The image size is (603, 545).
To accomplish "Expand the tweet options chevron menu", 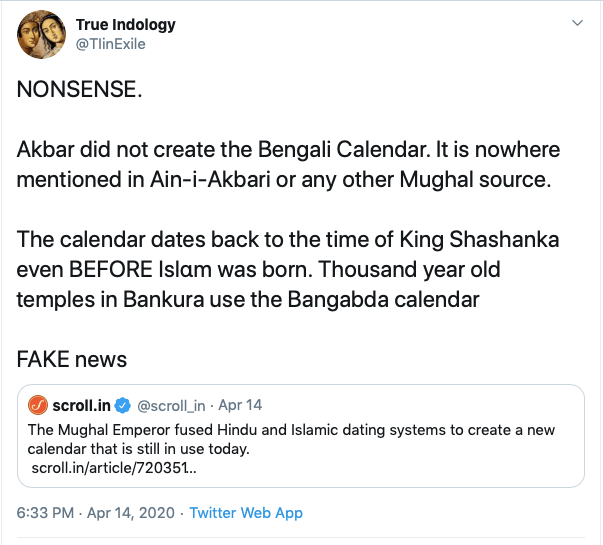I will point(576,23).
